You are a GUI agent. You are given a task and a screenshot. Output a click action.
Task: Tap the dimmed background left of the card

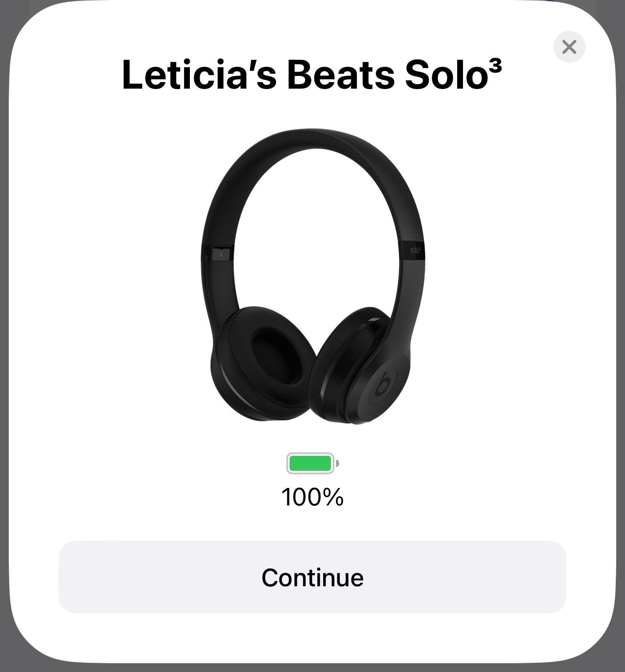click(4, 336)
